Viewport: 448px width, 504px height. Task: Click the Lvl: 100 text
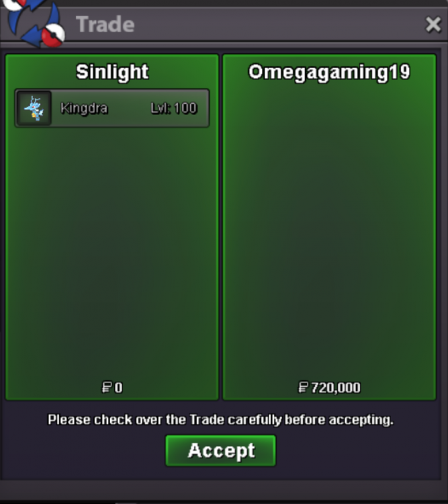click(x=174, y=108)
